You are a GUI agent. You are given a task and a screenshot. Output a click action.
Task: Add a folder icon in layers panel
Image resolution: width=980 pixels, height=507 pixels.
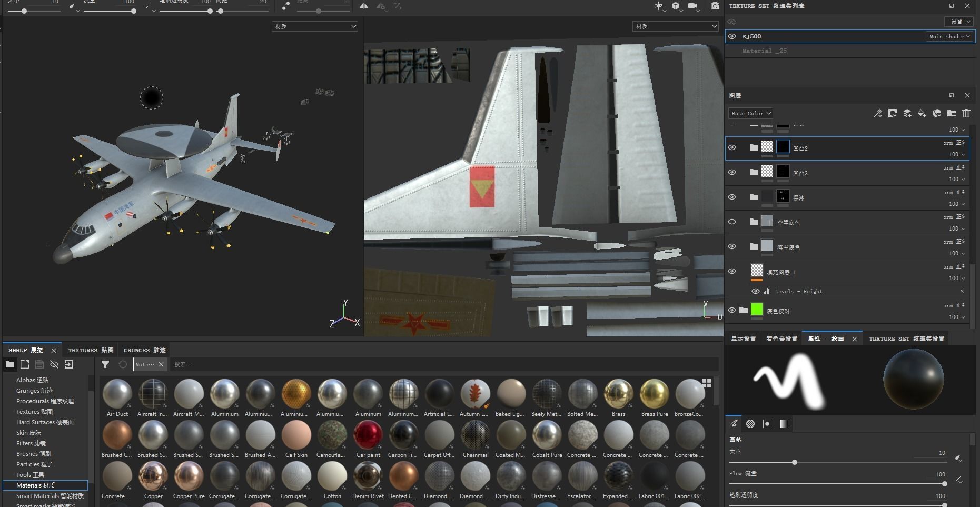click(x=951, y=113)
